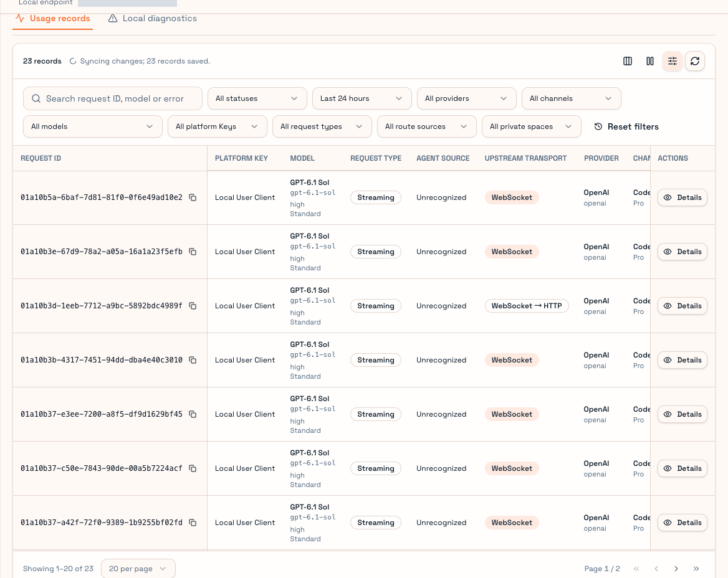The height and width of the screenshot is (578, 728).
Task: Open the All channels dropdown
Action: pos(572,99)
